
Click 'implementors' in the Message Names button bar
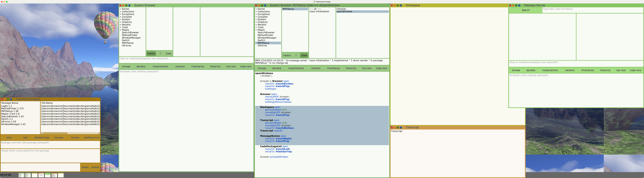(550, 70)
